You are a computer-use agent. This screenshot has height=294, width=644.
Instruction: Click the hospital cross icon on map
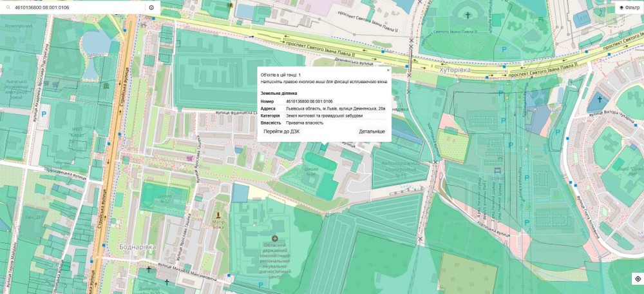click(275, 239)
